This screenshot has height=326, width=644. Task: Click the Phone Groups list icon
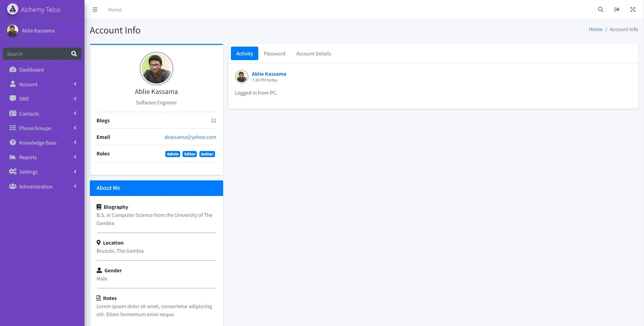pyautogui.click(x=13, y=128)
